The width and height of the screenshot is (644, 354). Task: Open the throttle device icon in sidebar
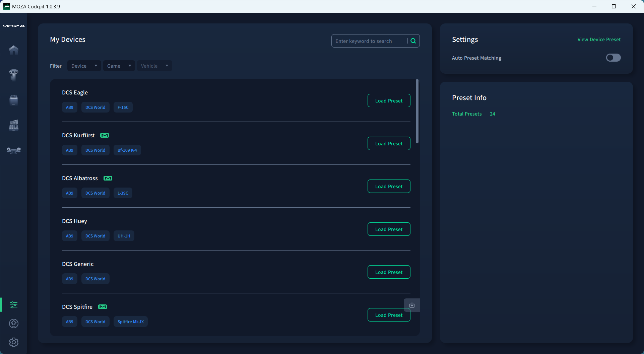tap(14, 125)
